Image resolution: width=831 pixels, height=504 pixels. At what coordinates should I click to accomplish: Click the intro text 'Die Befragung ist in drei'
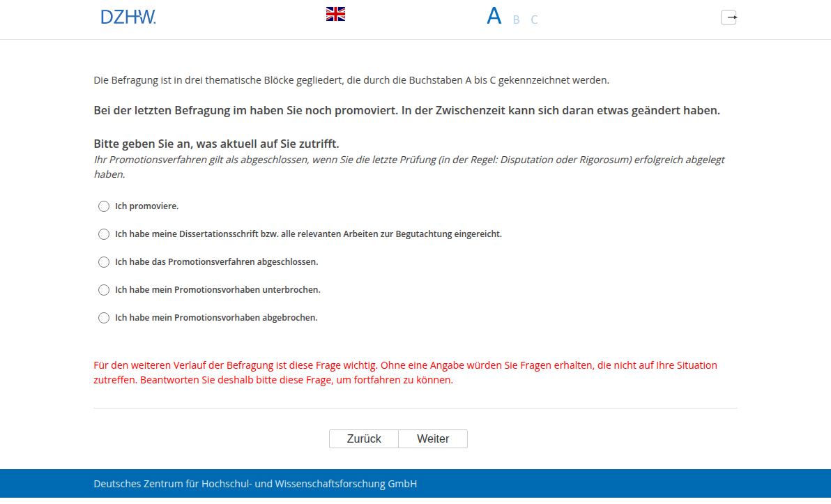click(x=351, y=80)
